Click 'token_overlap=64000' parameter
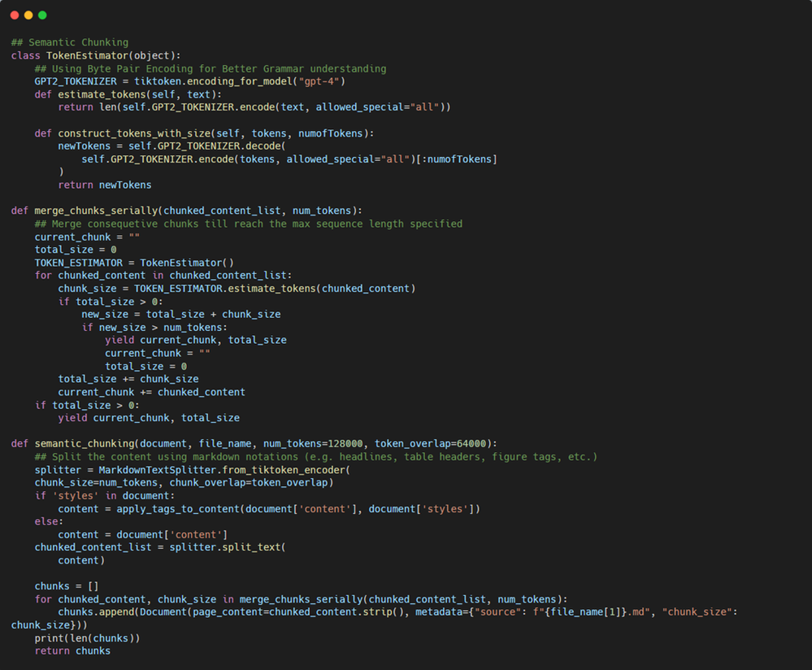The image size is (812, 670). [430, 444]
